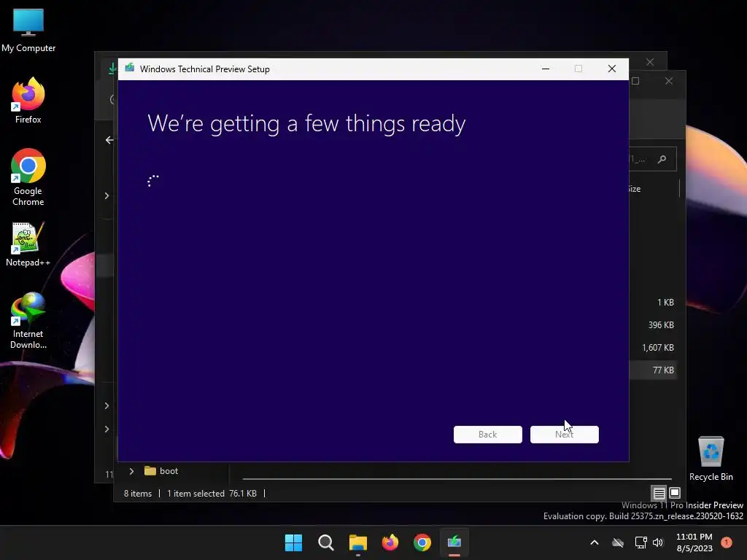Image resolution: width=747 pixels, height=560 pixels.
Task: Minimize the Windows Technical Preview Setup window
Action: [x=546, y=69]
